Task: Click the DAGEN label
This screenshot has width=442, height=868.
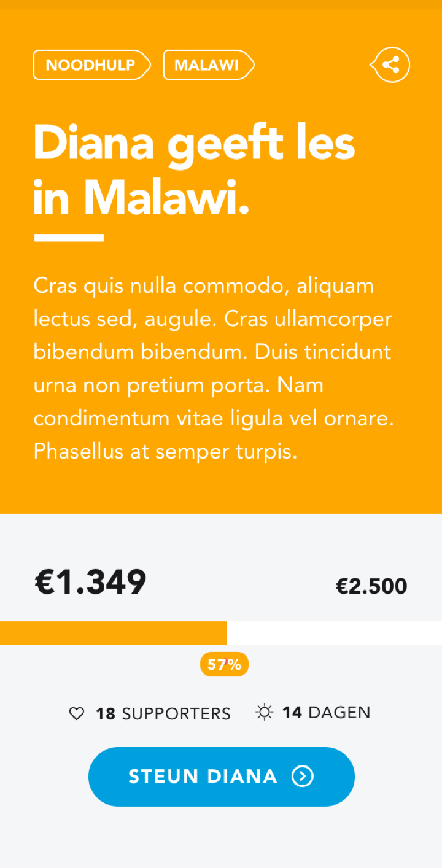Action: [339, 713]
